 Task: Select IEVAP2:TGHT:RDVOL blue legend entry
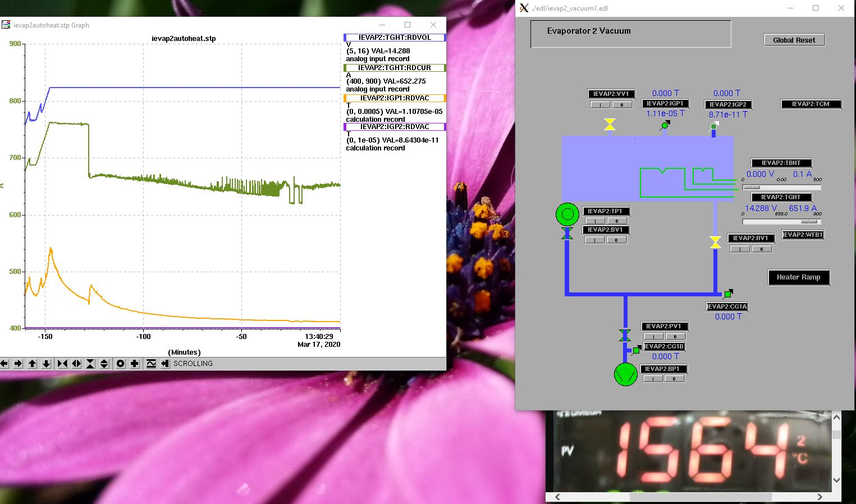pos(395,38)
